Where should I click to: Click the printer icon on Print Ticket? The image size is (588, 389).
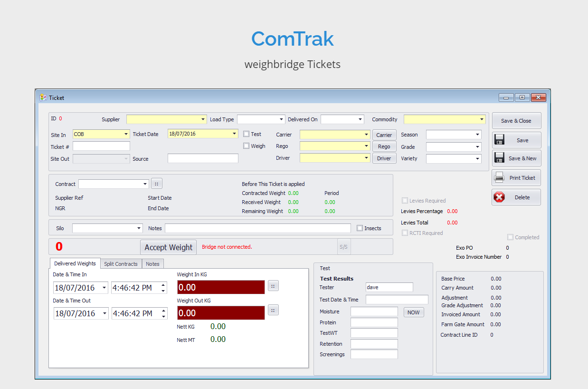[x=499, y=178]
